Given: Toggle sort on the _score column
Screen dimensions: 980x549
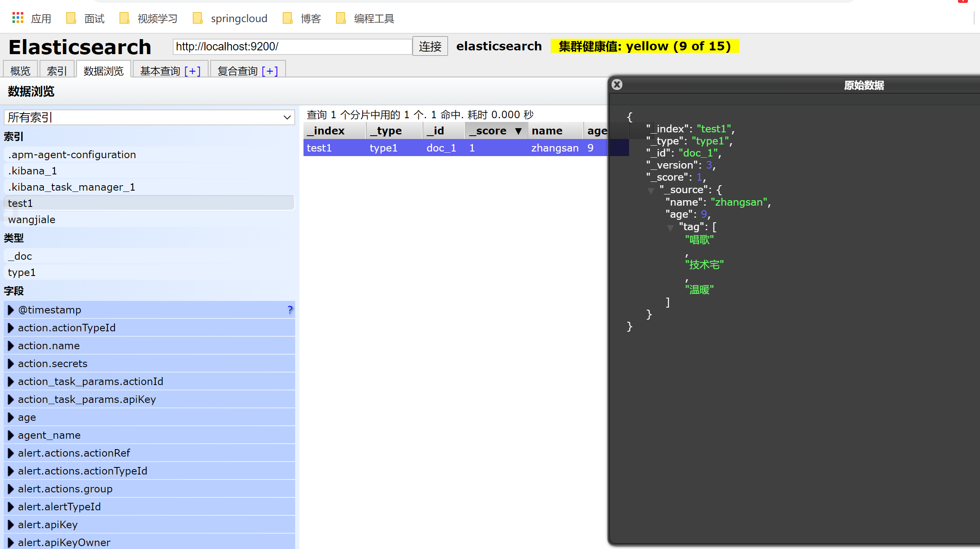Looking at the screenshot, I should (x=497, y=131).
